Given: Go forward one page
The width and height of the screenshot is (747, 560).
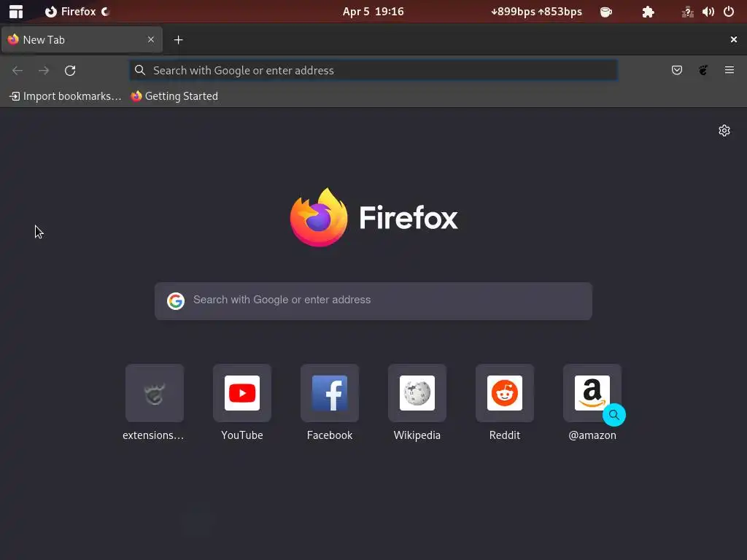Looking at the screenshot, I should pyautogui.click(x=44, y=71).
